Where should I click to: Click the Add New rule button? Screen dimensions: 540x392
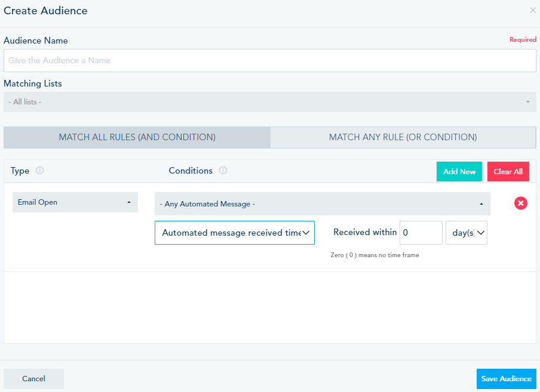(459, 171)
